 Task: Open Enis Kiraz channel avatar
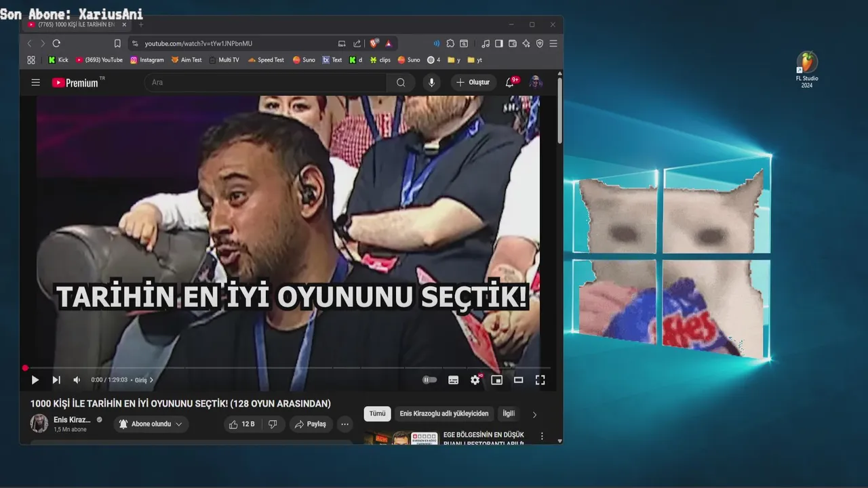click(39, 424)
